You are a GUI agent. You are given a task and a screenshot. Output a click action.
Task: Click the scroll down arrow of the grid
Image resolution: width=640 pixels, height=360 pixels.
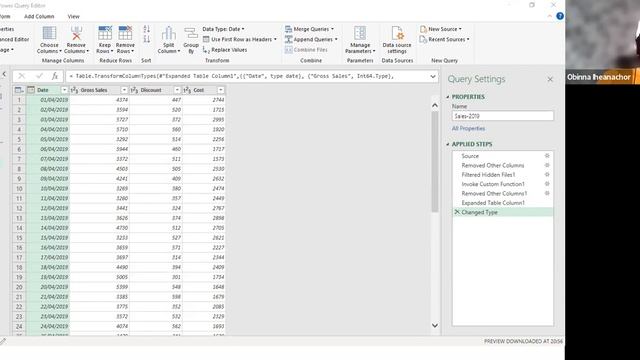coord(435,325)
